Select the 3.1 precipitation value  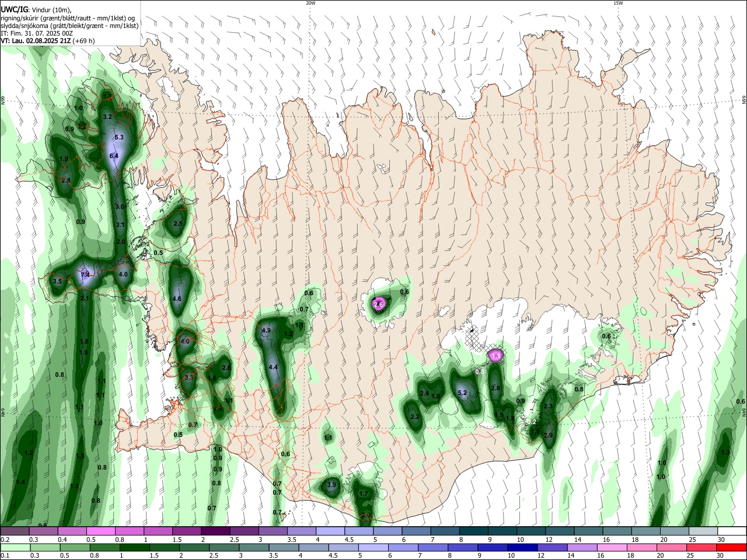[120, 225]
